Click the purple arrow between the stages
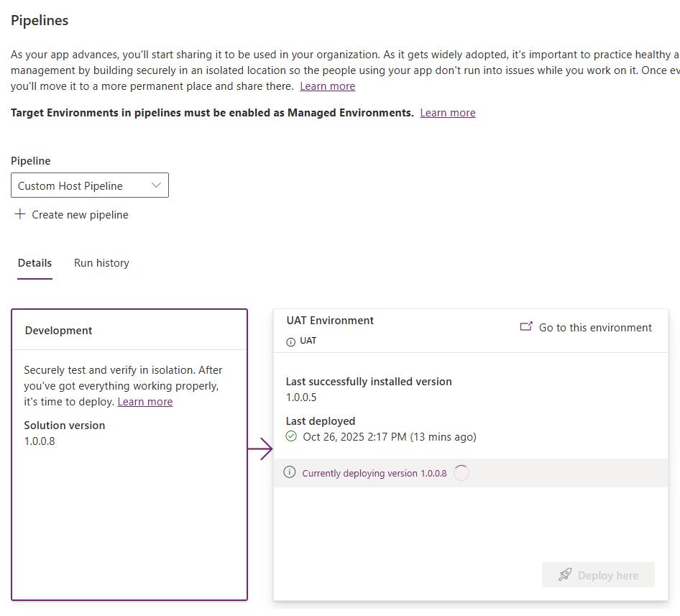Screen dimensions: 680x616 [260, 450]
